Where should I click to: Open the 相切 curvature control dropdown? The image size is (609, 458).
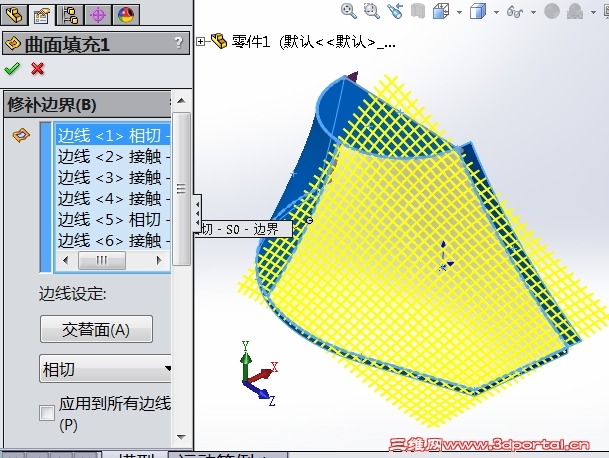coord(106,369)
